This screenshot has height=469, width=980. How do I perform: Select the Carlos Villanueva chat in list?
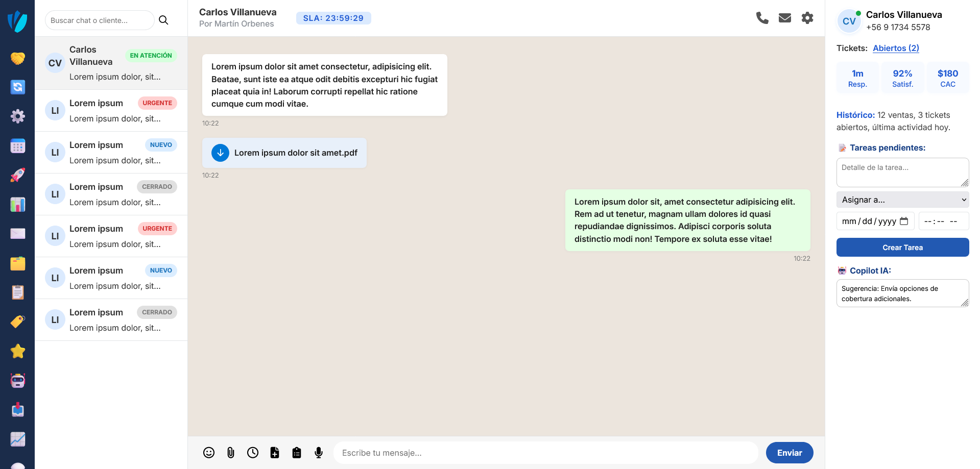[x=111, y=63]
